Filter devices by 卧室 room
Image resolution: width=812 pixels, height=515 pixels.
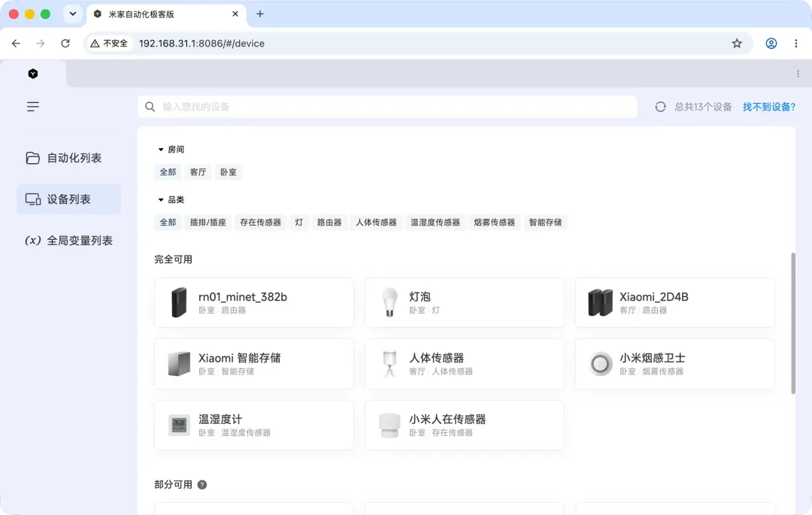click(x=229, y=172)
